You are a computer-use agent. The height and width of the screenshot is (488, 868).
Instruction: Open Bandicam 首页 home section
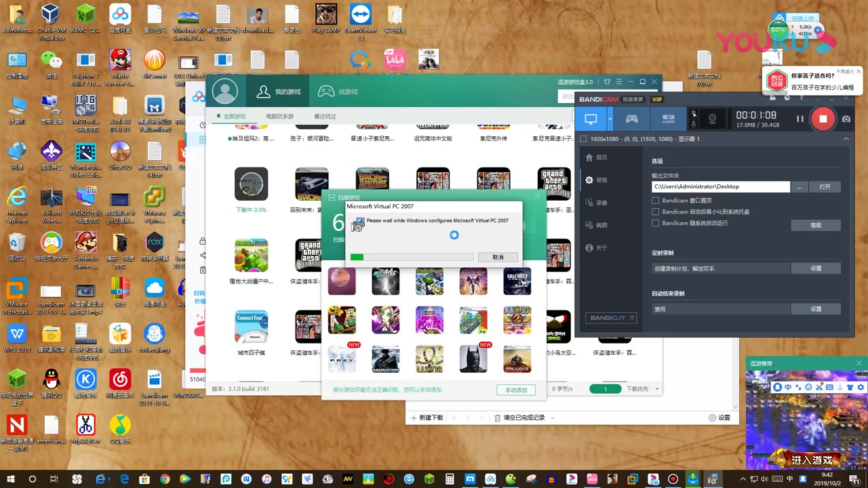(x=597, y=157)
